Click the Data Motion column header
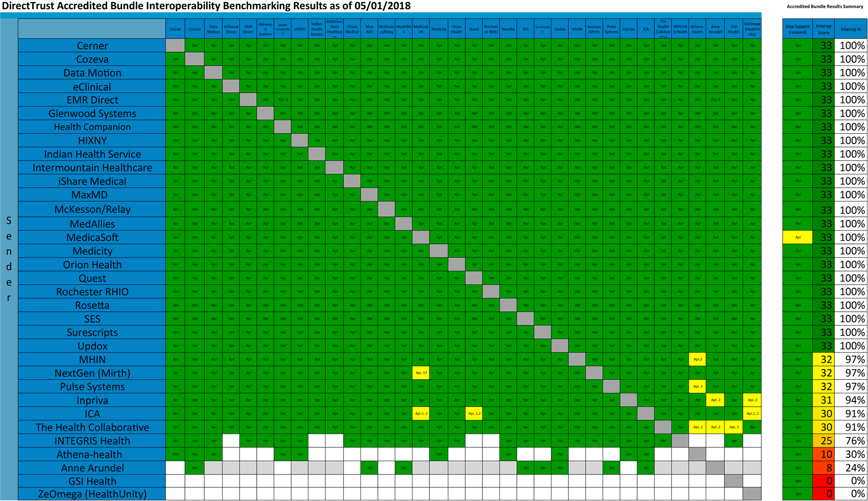Screen dimensions: 868x501 [x=213, y=29]
